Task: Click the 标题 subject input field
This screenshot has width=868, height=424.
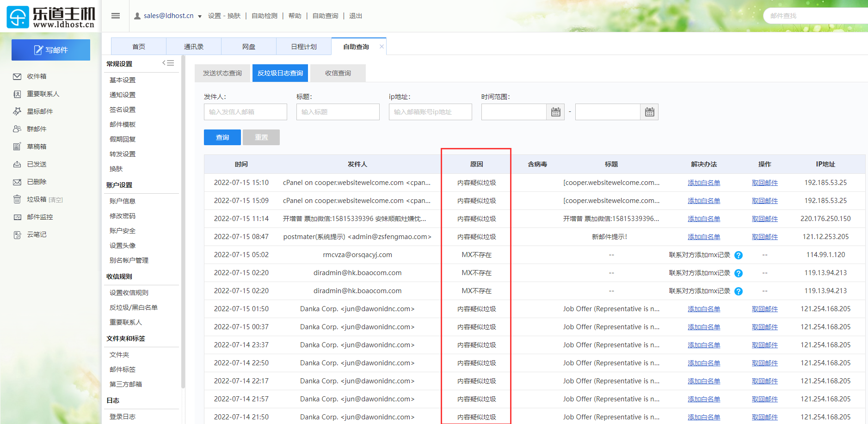Action: (x=338, y=112)
